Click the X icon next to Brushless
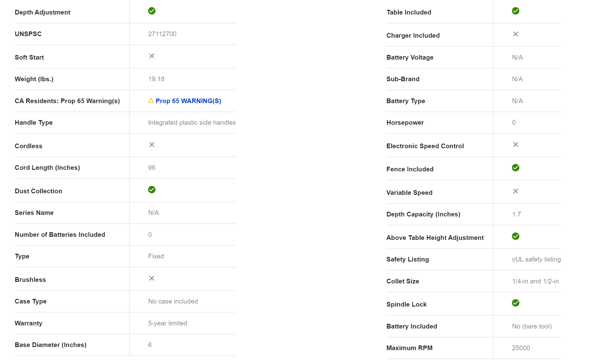The width and height of the screenshot is (592, 364). coord(151,278)
